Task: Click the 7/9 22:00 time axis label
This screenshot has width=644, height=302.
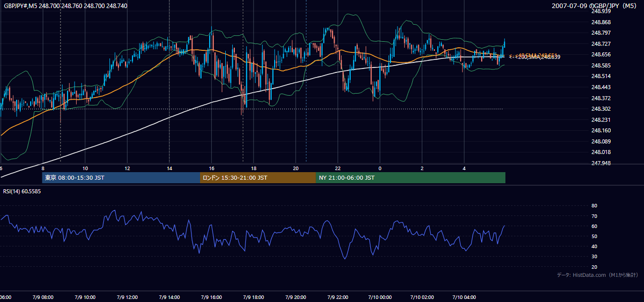Action: [338, 297]
